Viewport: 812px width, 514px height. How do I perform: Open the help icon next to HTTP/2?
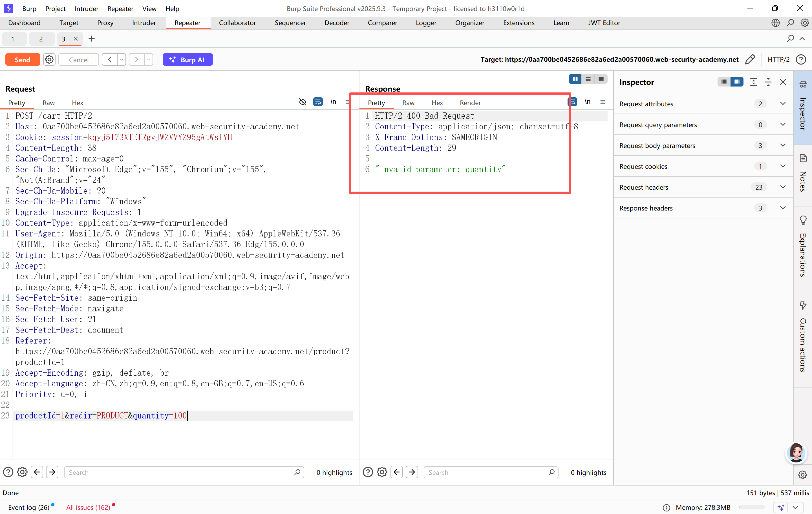(x=801, y=60)
